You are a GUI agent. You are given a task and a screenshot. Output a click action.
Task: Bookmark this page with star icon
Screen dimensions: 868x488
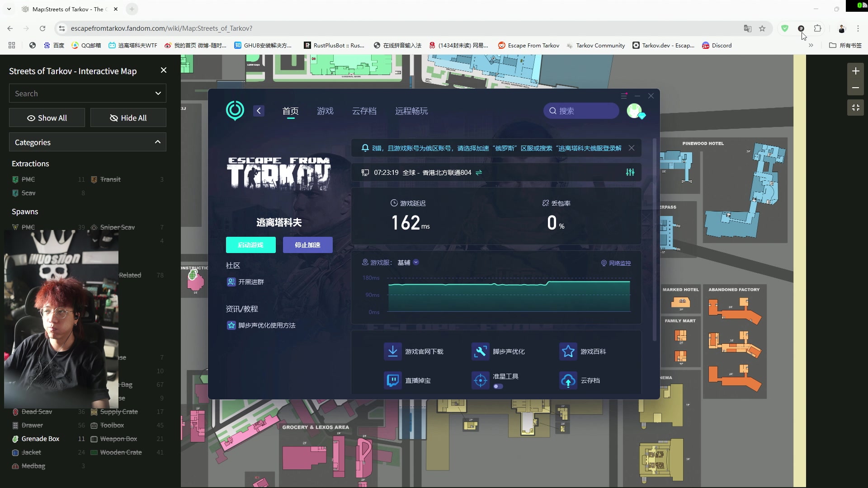[x=762, y=28]
